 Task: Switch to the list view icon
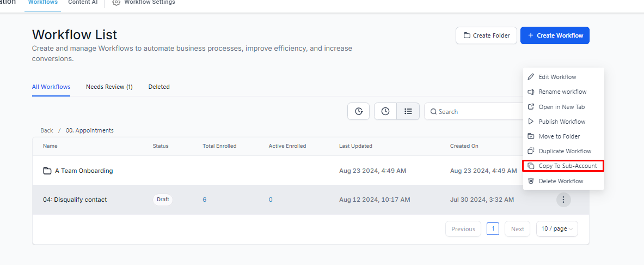(x=408, y=111)
